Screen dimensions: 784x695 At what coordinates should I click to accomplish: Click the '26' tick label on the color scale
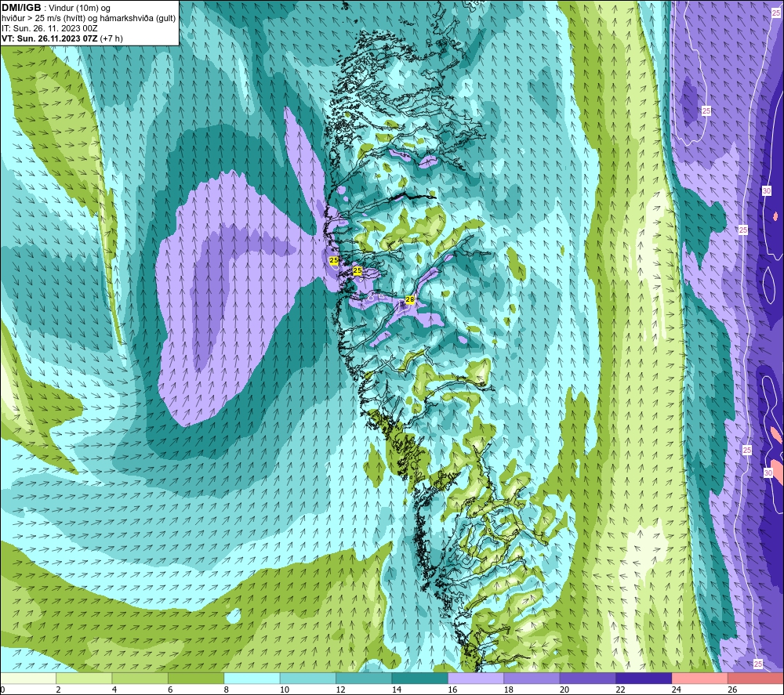(x=732, y=690)
